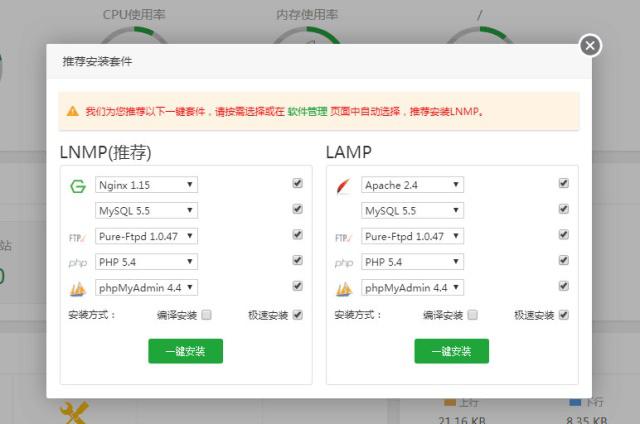Open the Nginx 1.15 version dropdown

click(x=146, y=185)
